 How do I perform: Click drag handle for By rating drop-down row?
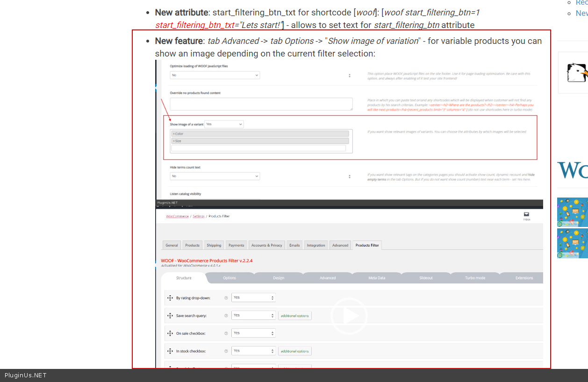pos(170,297)
